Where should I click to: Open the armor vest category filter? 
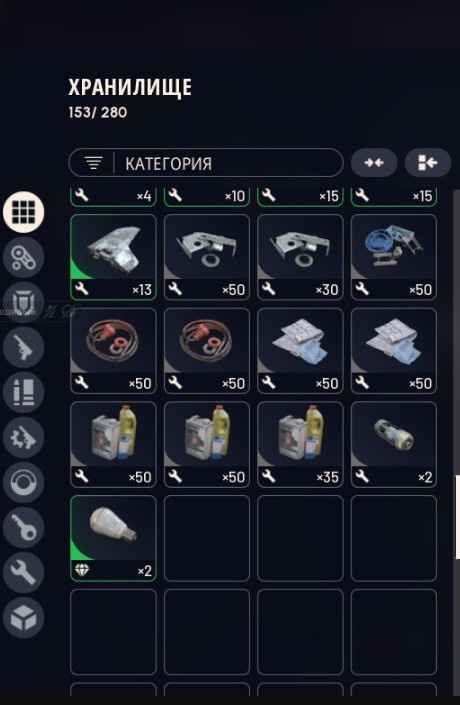pos(23,302)
